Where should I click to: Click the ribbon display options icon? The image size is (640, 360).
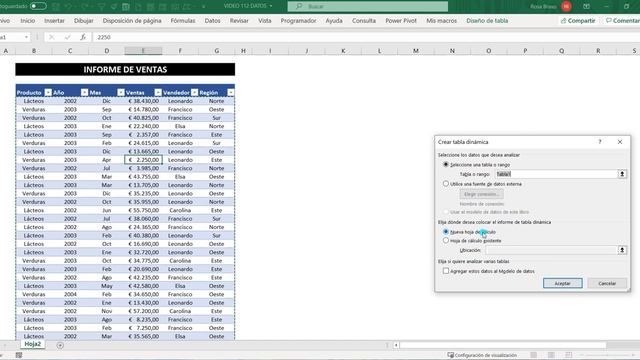(x=587, y=7)
